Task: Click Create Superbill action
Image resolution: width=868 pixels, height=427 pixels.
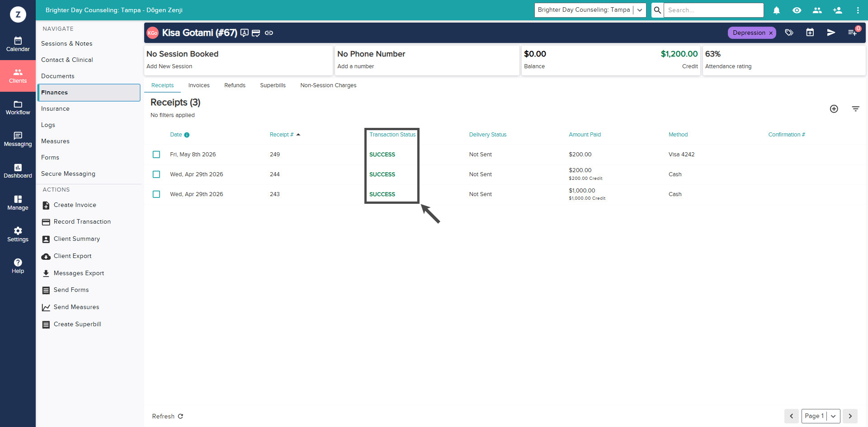Action: pos(71,324)
